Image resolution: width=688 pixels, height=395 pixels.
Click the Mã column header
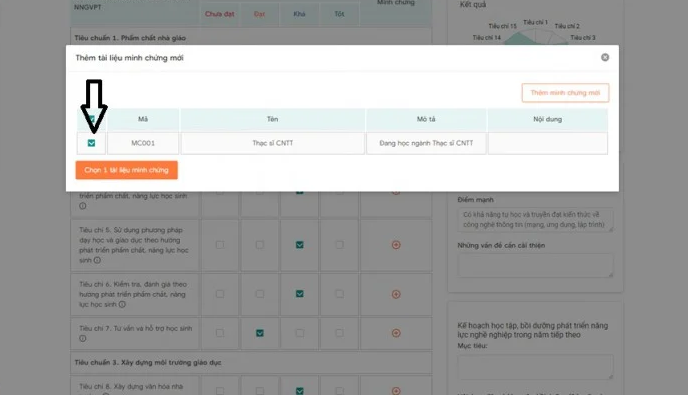tap(143, 119)
